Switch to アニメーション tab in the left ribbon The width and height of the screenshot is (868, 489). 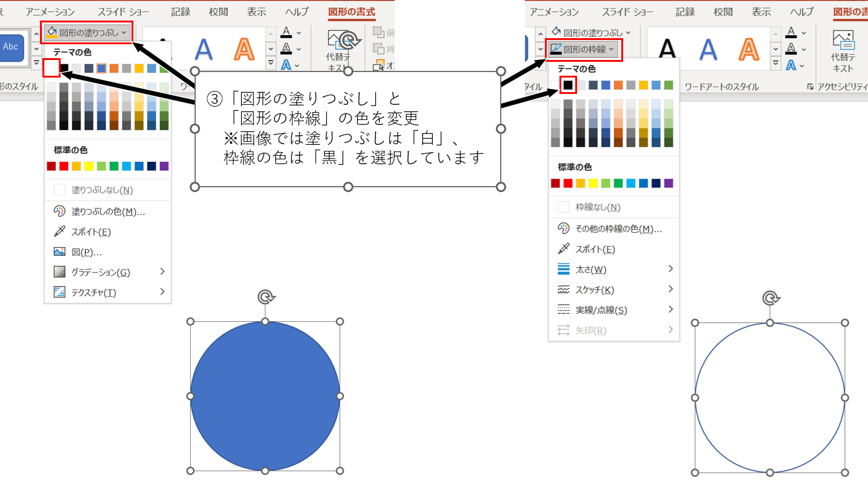50,12
